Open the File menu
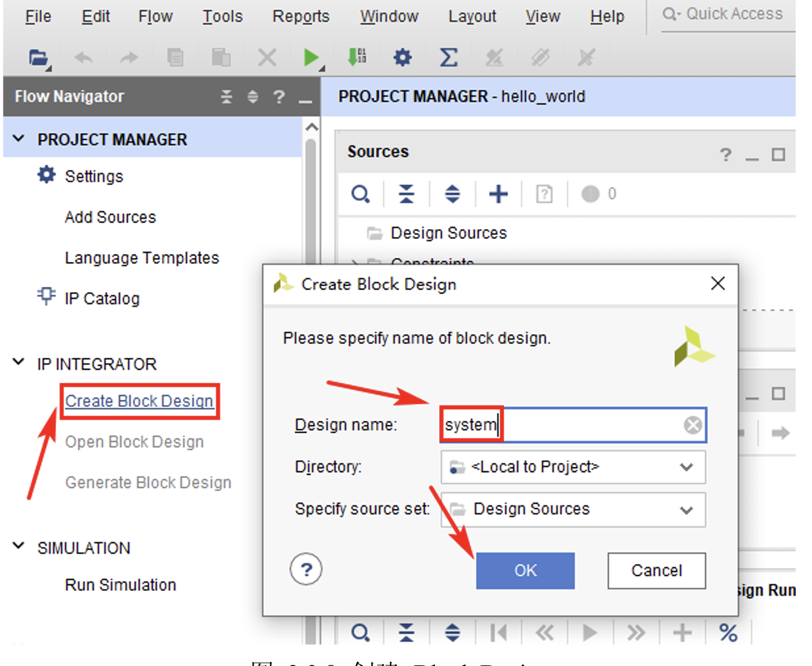 [x=38, y=17]
